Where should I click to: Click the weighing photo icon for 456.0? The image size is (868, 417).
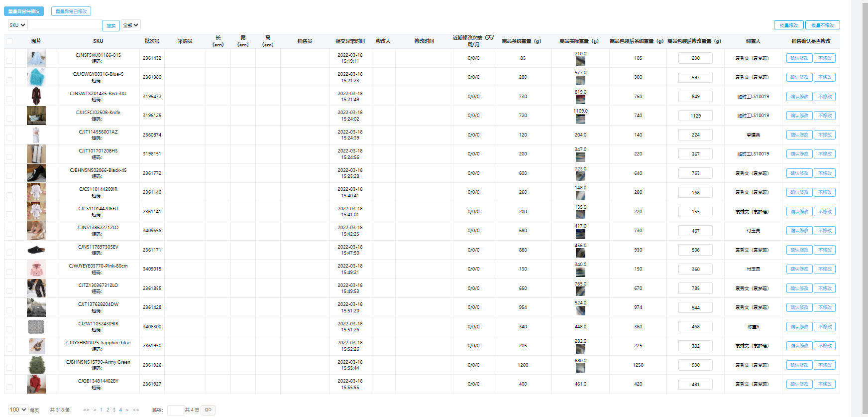[580, 253]
